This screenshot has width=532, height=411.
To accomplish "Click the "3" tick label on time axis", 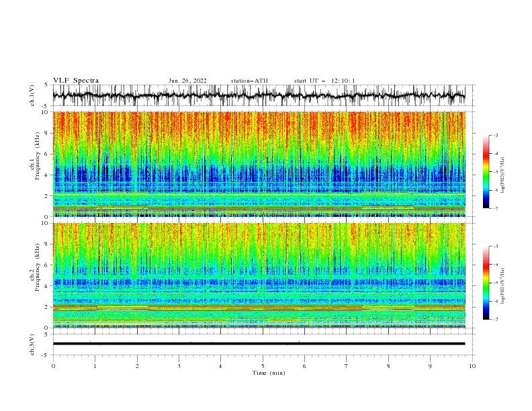I will click(179, 366).
